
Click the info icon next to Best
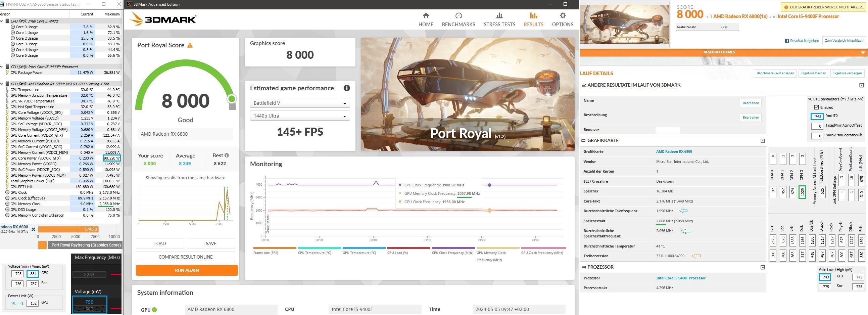[x=227, y=155]
